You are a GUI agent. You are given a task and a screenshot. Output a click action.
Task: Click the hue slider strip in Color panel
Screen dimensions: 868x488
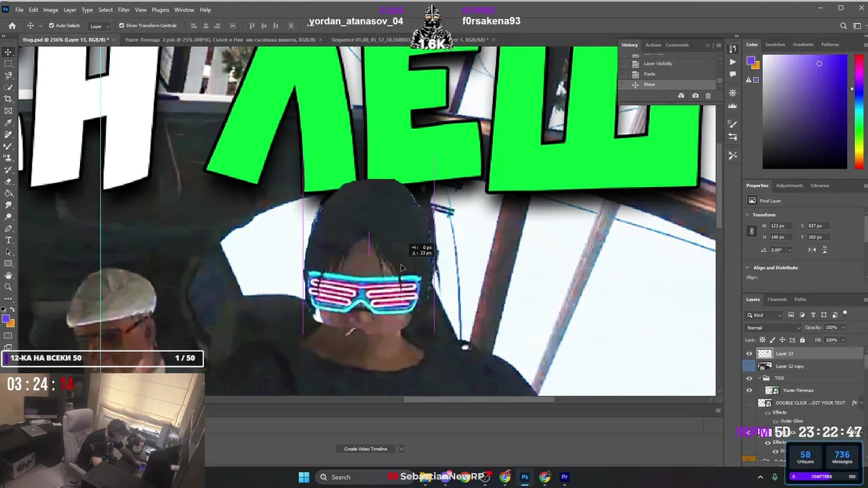point(860,112)
